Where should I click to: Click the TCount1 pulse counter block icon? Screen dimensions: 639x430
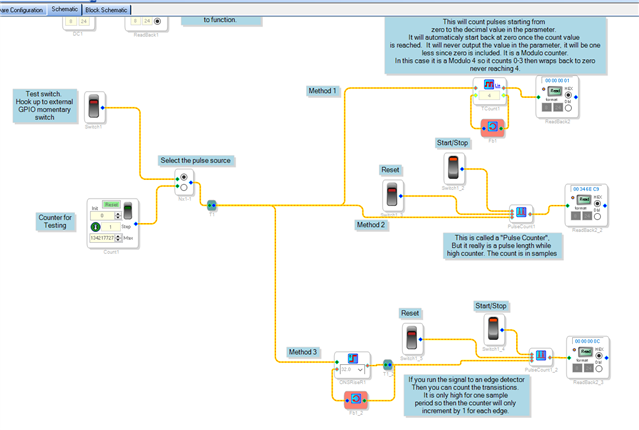point(489,84)
